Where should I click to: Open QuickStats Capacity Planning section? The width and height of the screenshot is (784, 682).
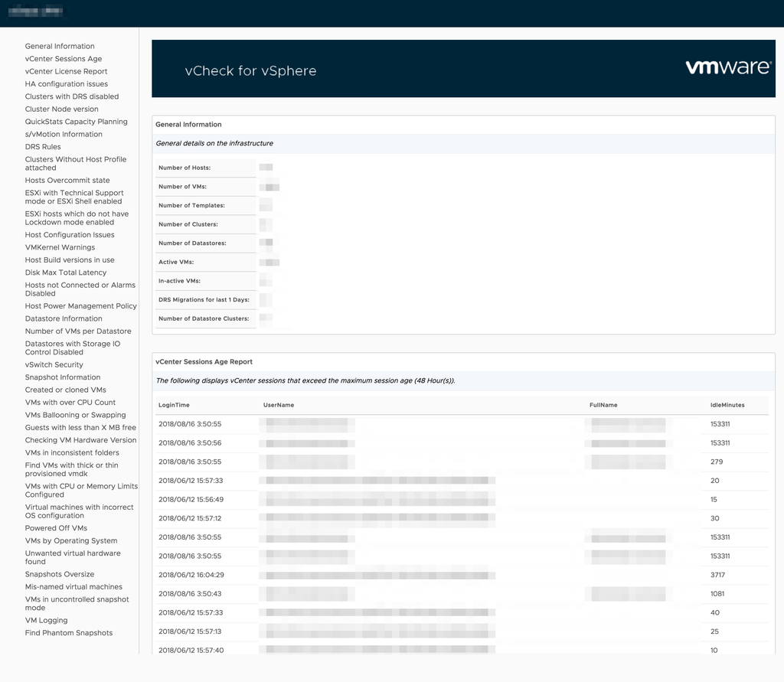(x=76, y=121)
